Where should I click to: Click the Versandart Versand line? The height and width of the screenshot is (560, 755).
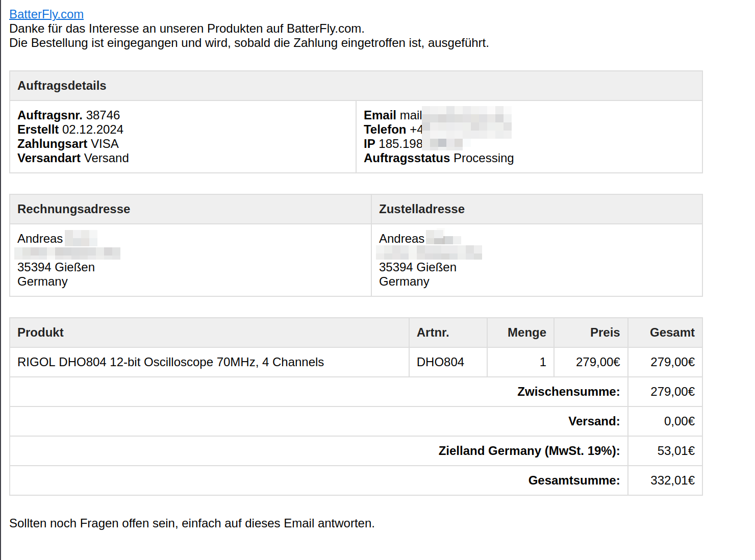[73, 158]
